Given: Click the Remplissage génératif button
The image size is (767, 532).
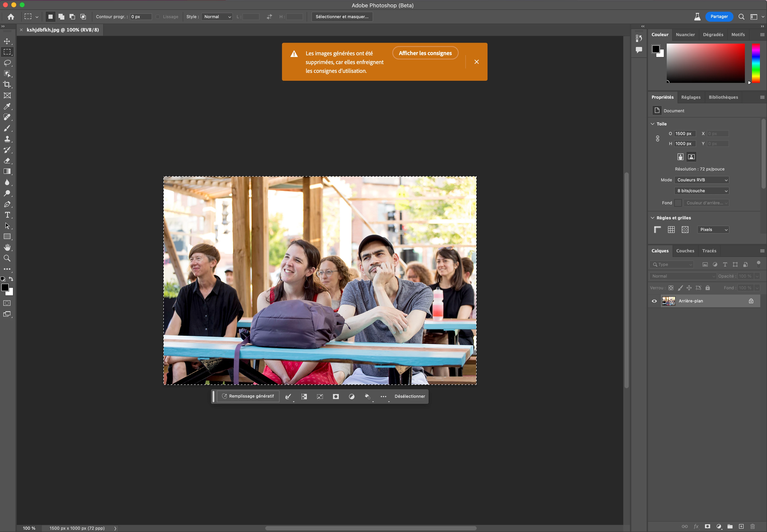Looking at the screenshot, I should (x=248, y=396).
